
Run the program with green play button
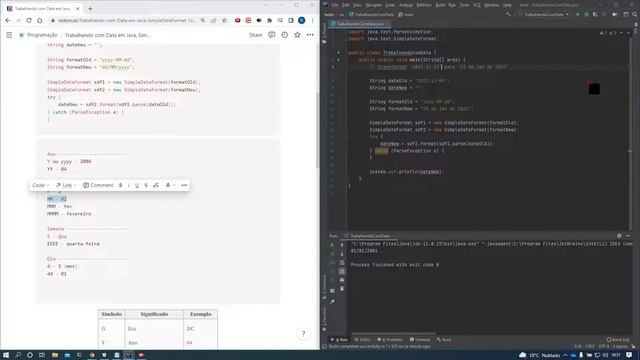pyautogui.click(x=578, y=14)
